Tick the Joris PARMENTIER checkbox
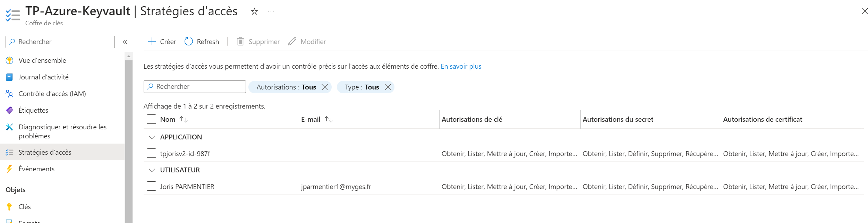 pos(151,186)
